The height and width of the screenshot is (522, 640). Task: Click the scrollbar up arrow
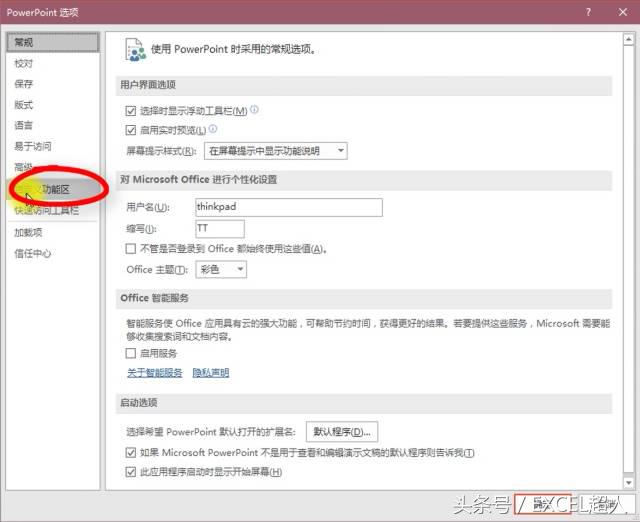click(x=629, y=40)
